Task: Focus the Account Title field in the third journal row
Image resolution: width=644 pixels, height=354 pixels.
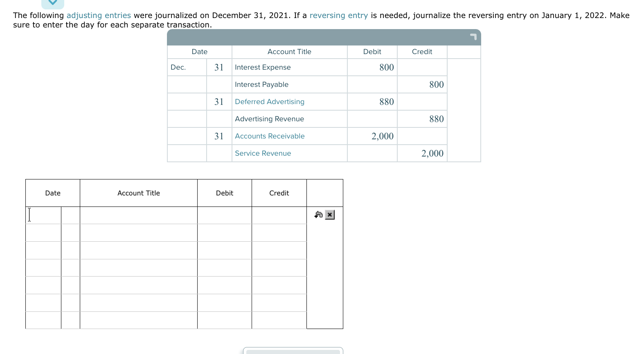Action: 139,250
